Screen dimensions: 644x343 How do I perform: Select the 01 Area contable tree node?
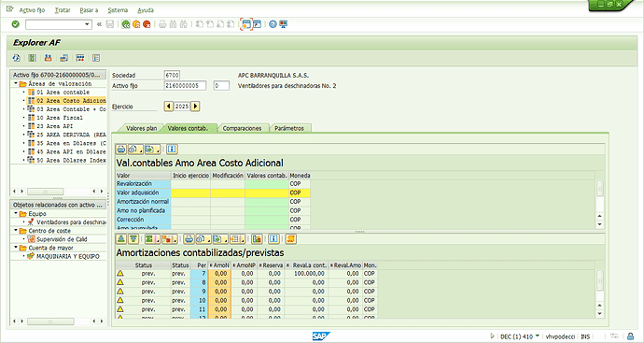(63, 93)
